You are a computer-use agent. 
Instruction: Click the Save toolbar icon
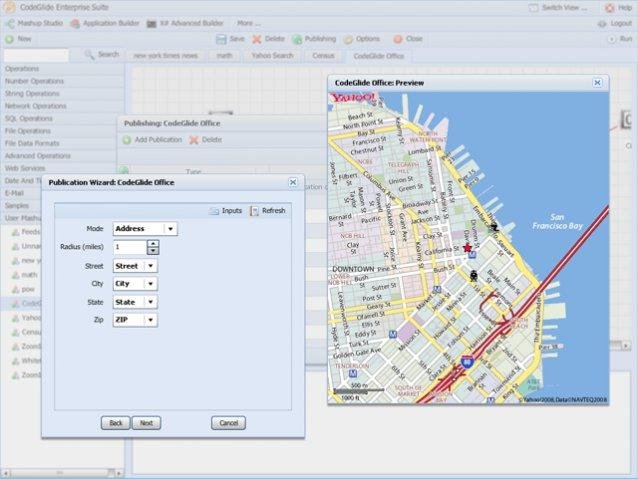pos(221,39)
